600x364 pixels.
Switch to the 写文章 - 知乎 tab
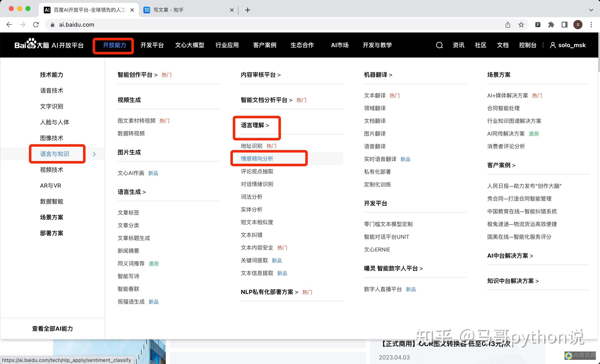[189, 10]
